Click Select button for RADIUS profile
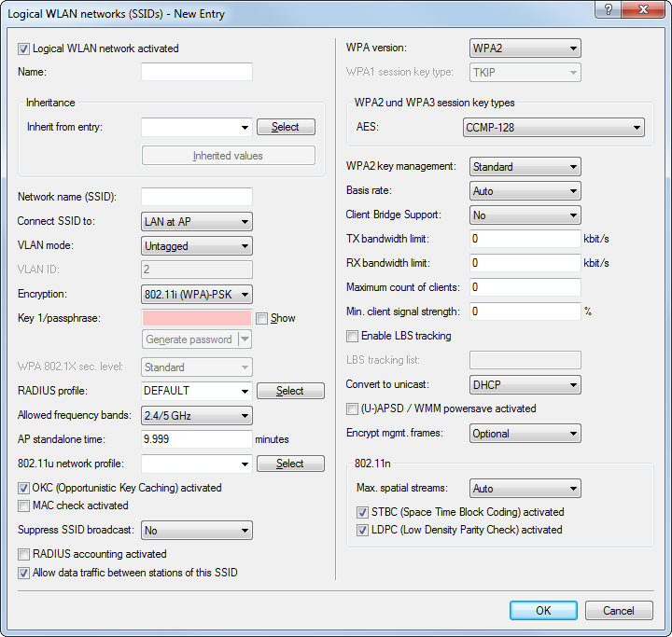Image resolution: width=672 pixels, height=637 pixels. point(290,391)
